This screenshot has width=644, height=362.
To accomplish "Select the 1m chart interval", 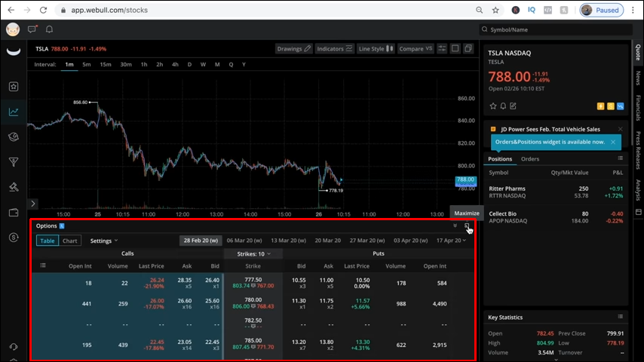I will tap(69, 65).
